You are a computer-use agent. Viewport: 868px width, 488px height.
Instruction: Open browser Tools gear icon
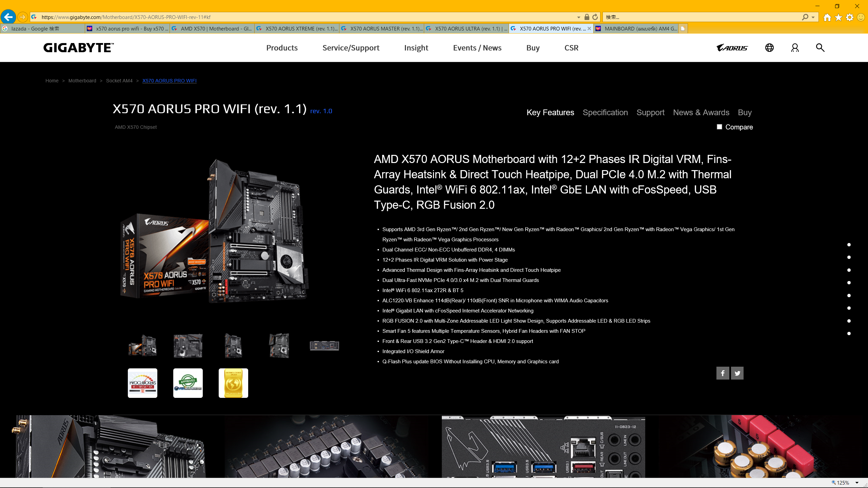coord(850,17)
